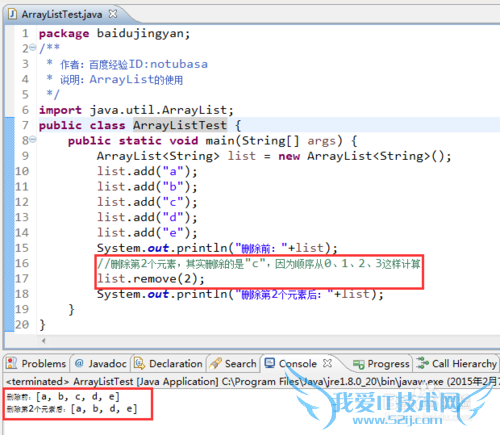Click the Progress view icon
The image size is (500, 435).
click(x=359, y=364)
